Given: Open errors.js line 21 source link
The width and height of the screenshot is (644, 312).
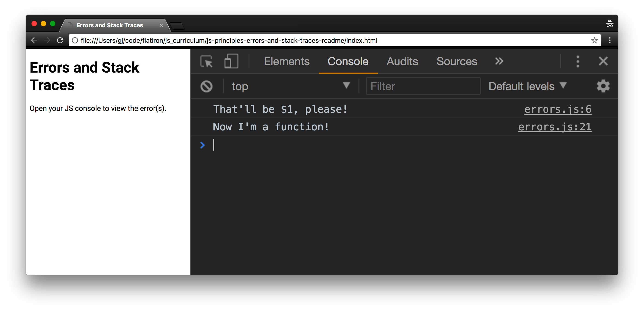Looking at the screenshot, I should pyautogui.click(x=555, y=127).
